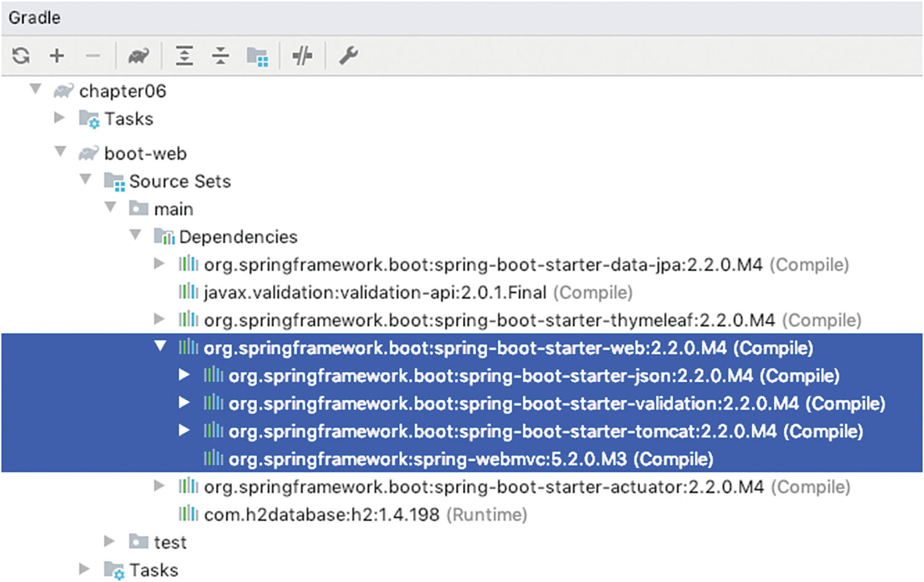Collapse the main source set

point(110,207)
